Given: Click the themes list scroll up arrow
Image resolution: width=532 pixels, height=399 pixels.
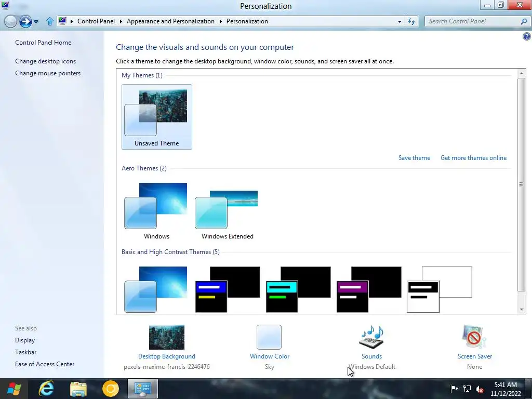Looking at the screenshot, I should click(522, 73).
